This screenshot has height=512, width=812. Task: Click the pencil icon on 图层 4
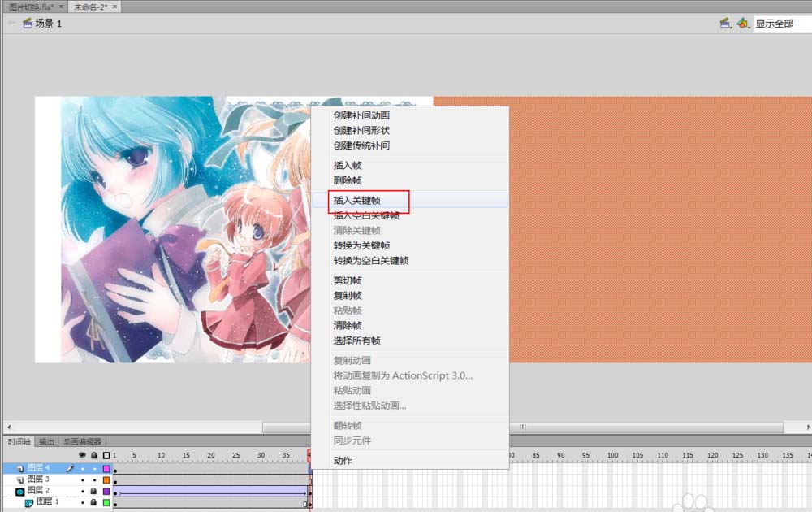click(70, 468)
